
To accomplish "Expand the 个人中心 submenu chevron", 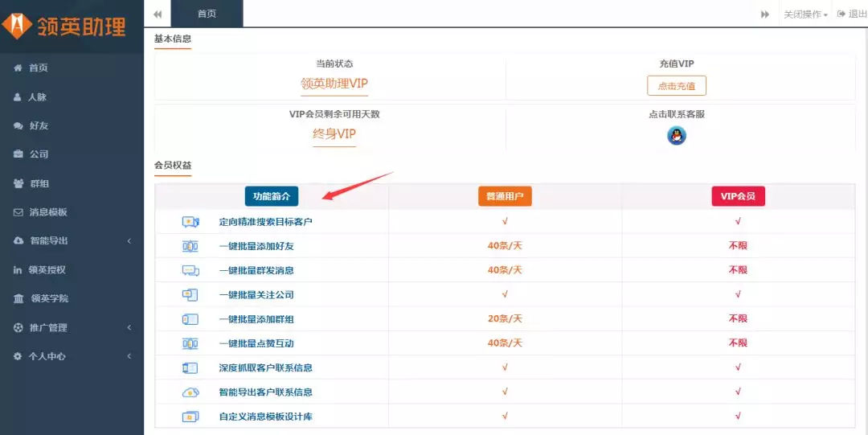I will (129, 356).
